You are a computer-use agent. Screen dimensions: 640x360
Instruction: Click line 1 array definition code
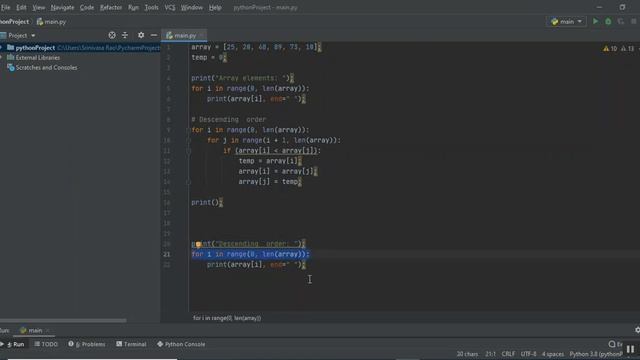(x=256, y=47)
